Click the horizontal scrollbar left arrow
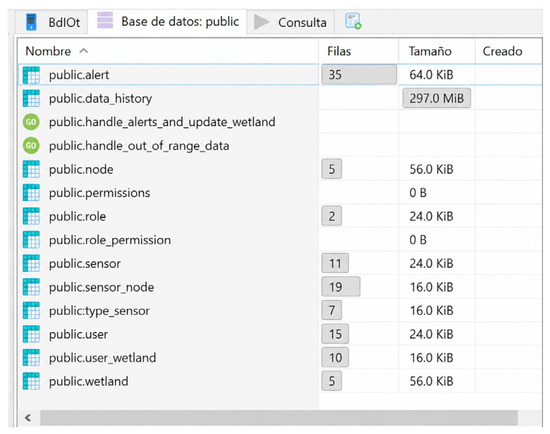The width and height of the screenshot is (550, 434). (28, 418)
